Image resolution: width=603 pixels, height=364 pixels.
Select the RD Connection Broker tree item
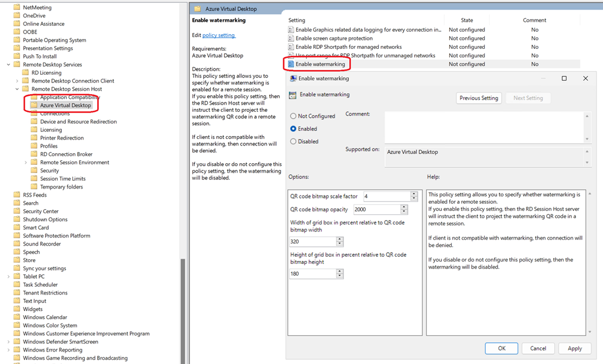(x=67, y=154)
